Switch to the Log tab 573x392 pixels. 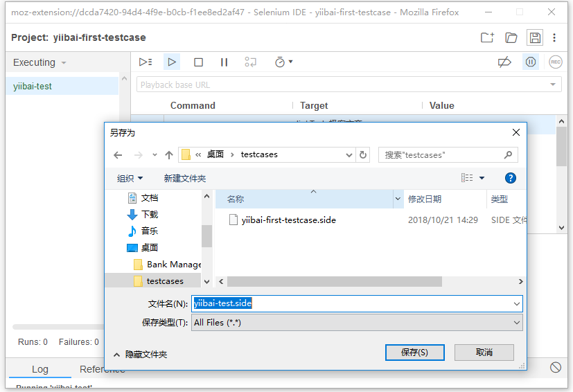click(39, 369)
